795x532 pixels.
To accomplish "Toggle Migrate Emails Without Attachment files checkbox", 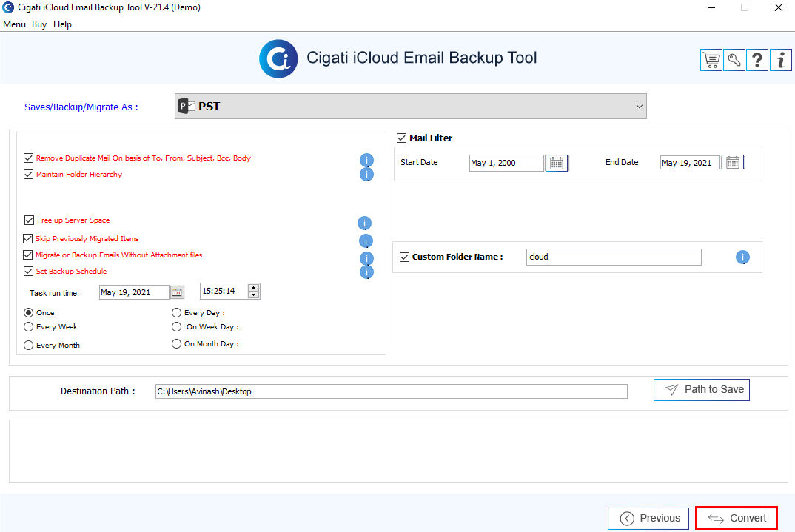I will click(28, 255).
